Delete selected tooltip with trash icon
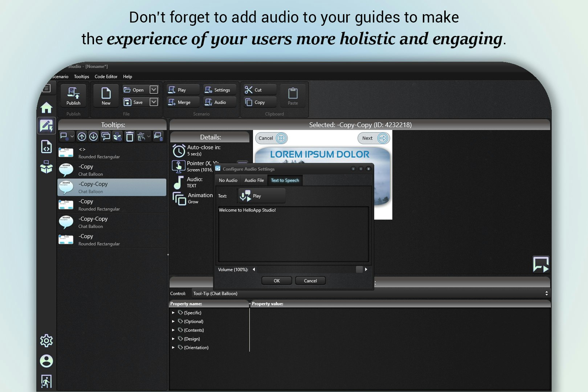The height and width of the screenshot is (392, 588). coord(130,136)
